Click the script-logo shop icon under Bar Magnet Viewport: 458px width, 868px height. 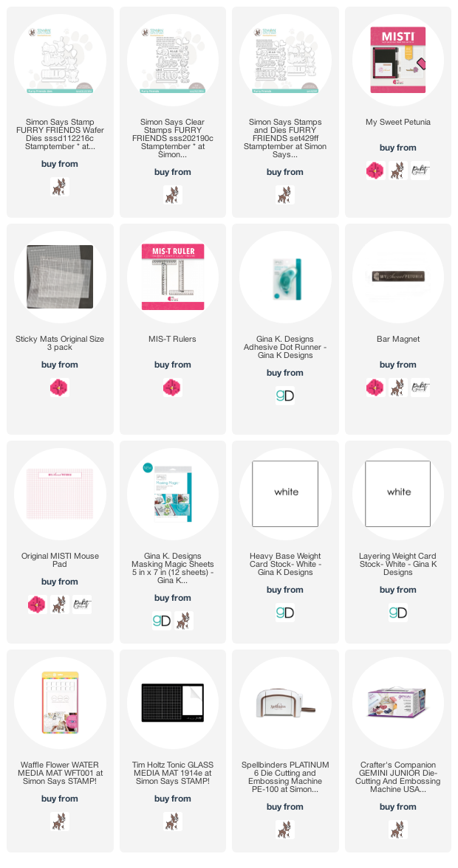pyautogui.click(x=420, y=387)
